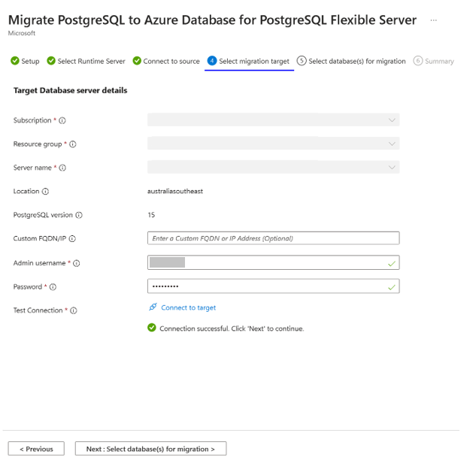The width and height of the screenshot is (476, 460).
Task: Click the Connection successful message text
Action: pos(232,328)
